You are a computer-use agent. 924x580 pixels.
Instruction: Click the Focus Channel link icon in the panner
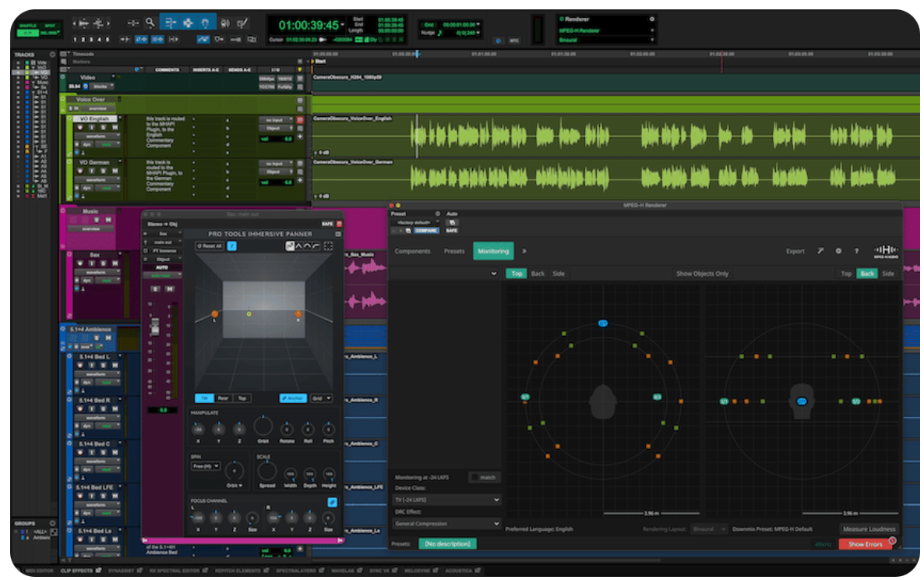point(332,502)
